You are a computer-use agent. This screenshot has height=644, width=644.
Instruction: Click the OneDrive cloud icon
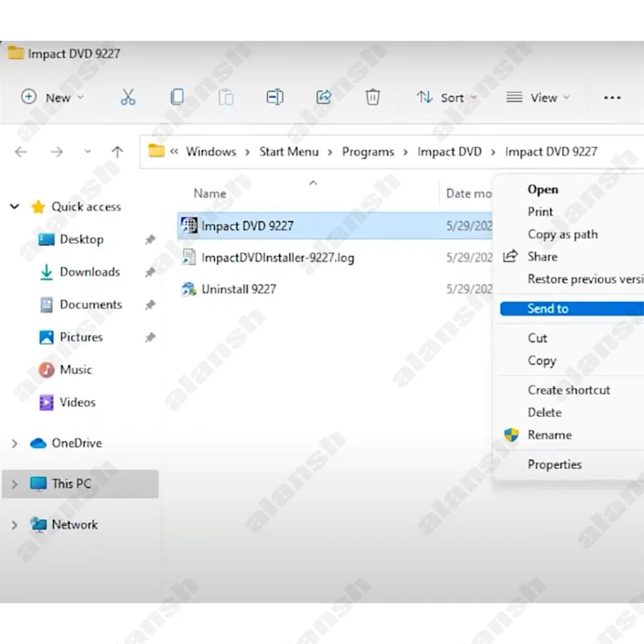tap(38, 443)
